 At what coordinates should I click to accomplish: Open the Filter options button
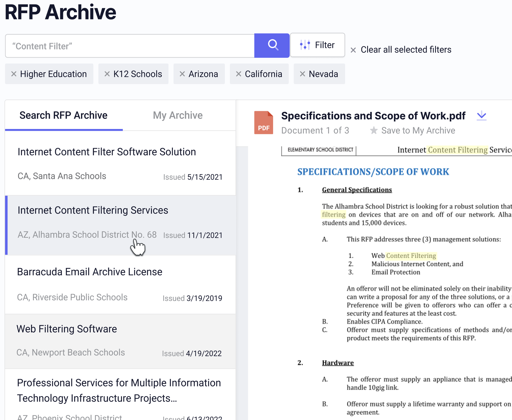pyautogui.click(x=317, y=45)
